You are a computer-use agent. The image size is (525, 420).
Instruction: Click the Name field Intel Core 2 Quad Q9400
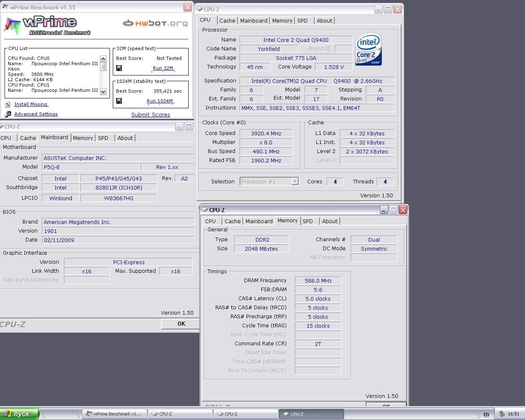[296, 40]
